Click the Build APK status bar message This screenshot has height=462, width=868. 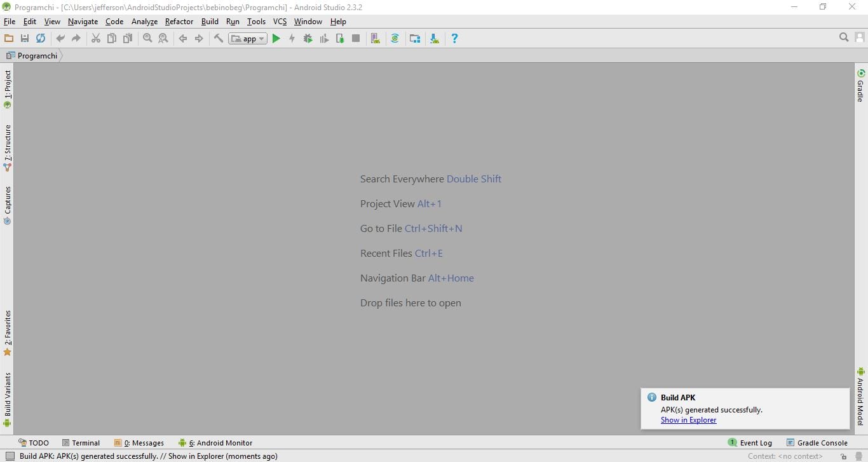[x=149, y=456]
